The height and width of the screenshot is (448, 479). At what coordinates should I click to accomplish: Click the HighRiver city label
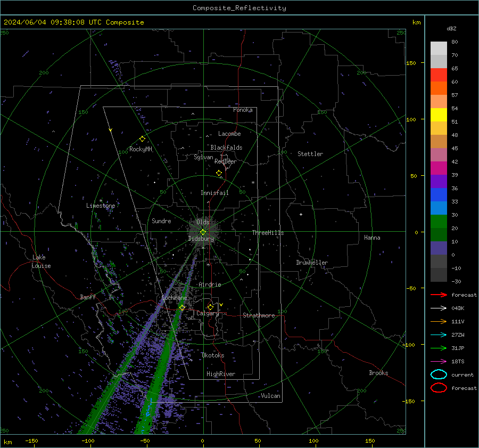coord(221,374)
